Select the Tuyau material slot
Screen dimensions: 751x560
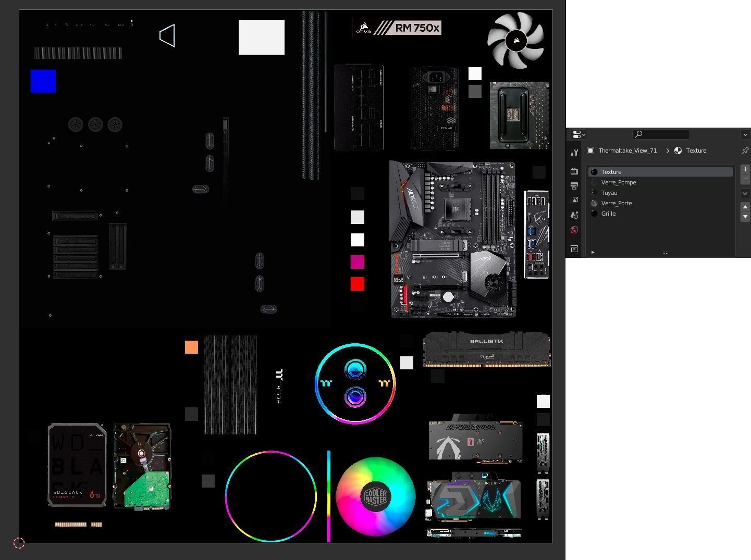click(x=661, y=193)
